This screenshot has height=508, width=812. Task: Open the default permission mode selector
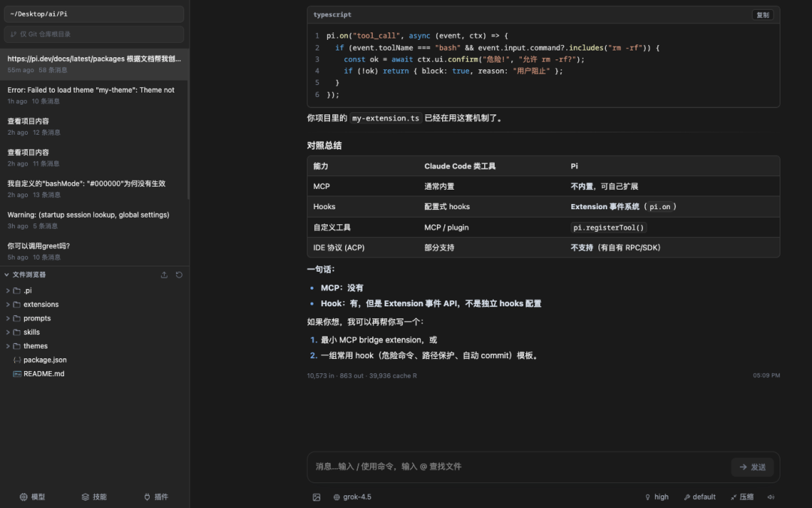[x=700, y=497]
